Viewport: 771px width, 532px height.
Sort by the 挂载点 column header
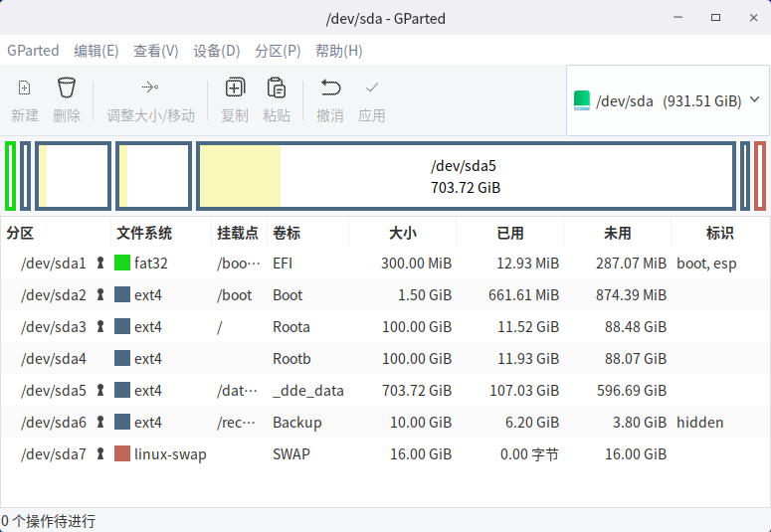click(239, 233)
